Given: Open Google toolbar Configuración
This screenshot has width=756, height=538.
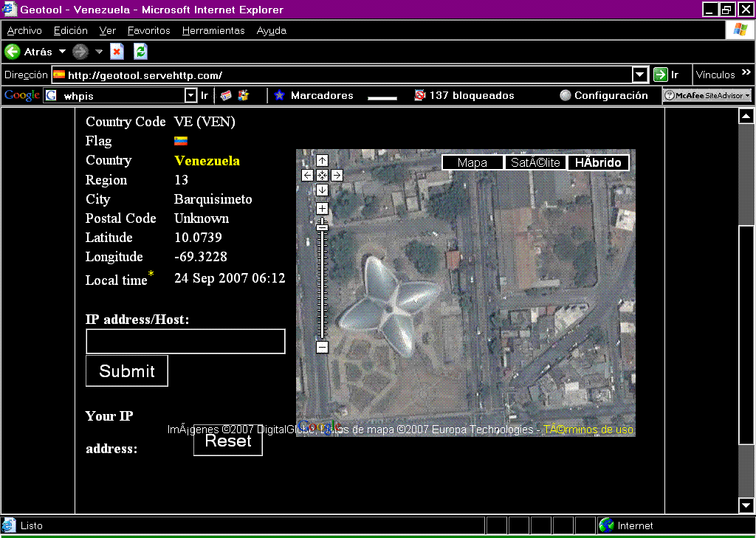Looking at the screenshot, I should [x=604, y=95].
